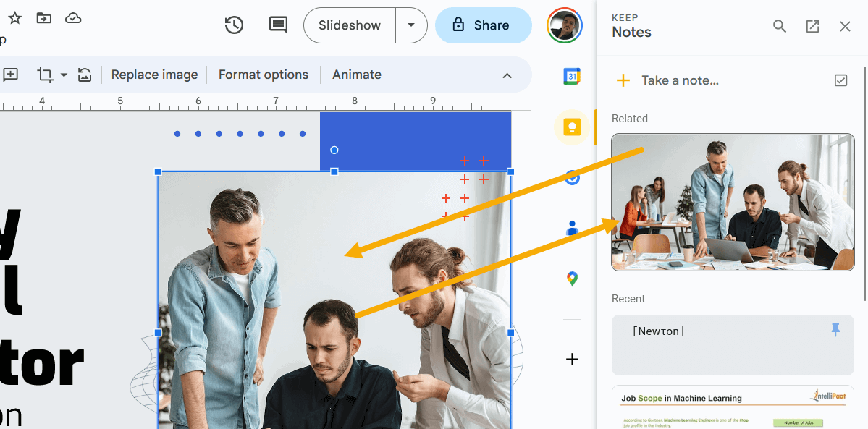Create a new checklist in Keep
Screen dimensions: 868x429
click(840, 80)
